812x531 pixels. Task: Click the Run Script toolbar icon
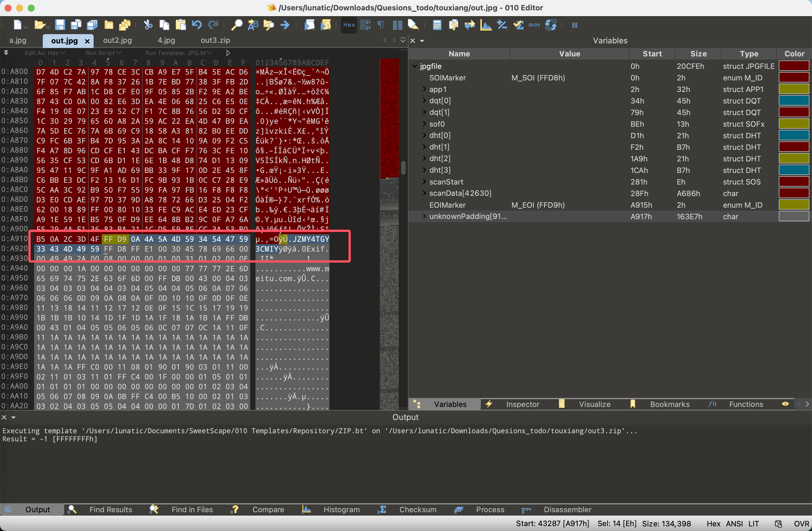pos(309,25)
